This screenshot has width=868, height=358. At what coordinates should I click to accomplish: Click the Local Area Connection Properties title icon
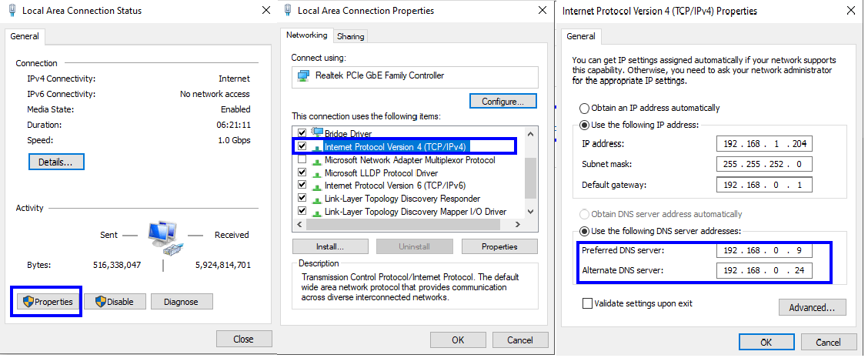click(287, 10)
